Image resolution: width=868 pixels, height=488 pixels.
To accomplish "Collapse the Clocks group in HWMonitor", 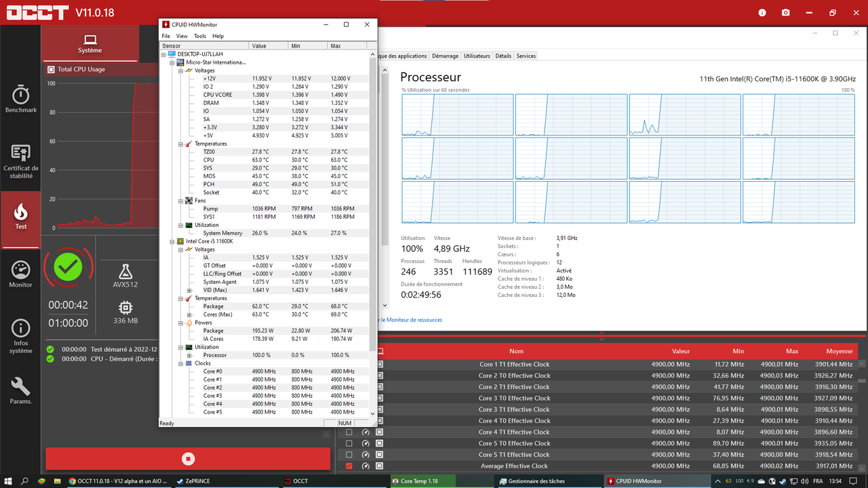I will [180, 363].
